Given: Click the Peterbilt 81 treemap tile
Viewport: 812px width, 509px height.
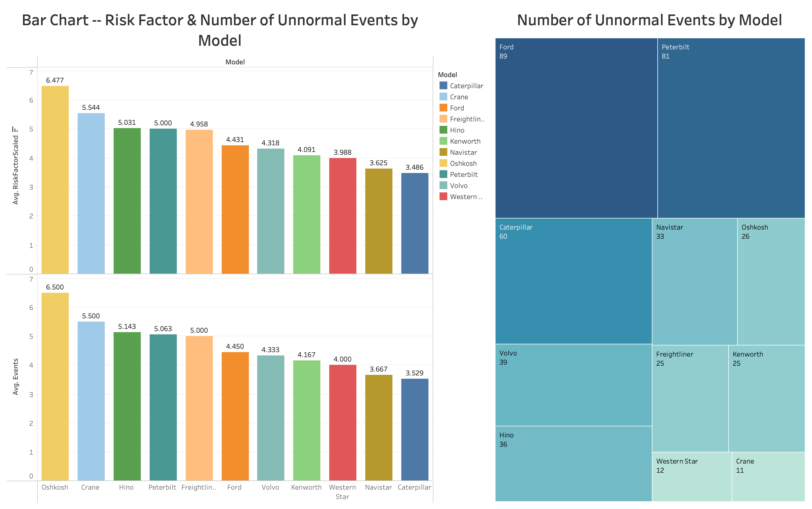Looking at the screenshot, I should click(x=731, y=128).
